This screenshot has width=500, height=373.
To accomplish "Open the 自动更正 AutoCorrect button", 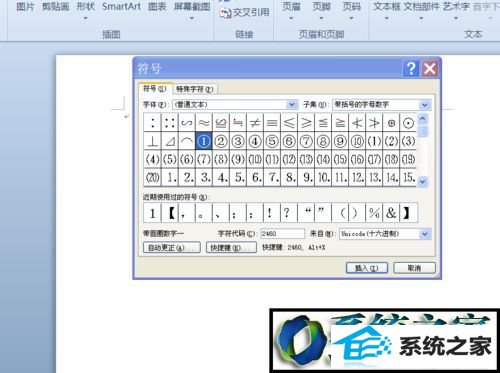I will click(172, 248).
